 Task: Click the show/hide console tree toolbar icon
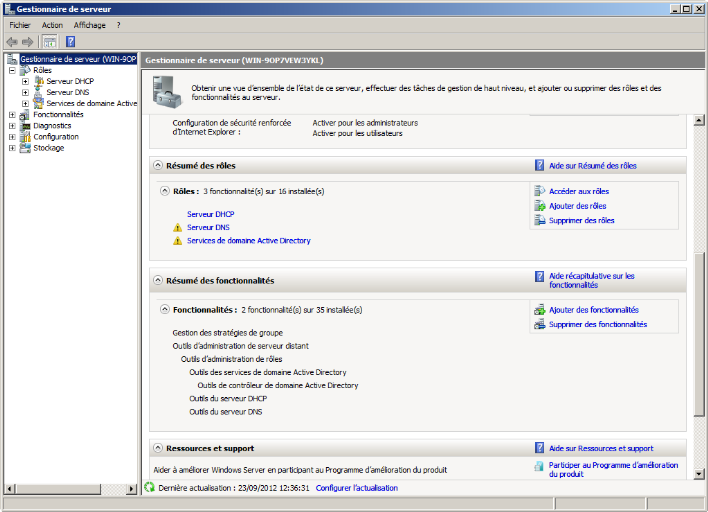48,41
